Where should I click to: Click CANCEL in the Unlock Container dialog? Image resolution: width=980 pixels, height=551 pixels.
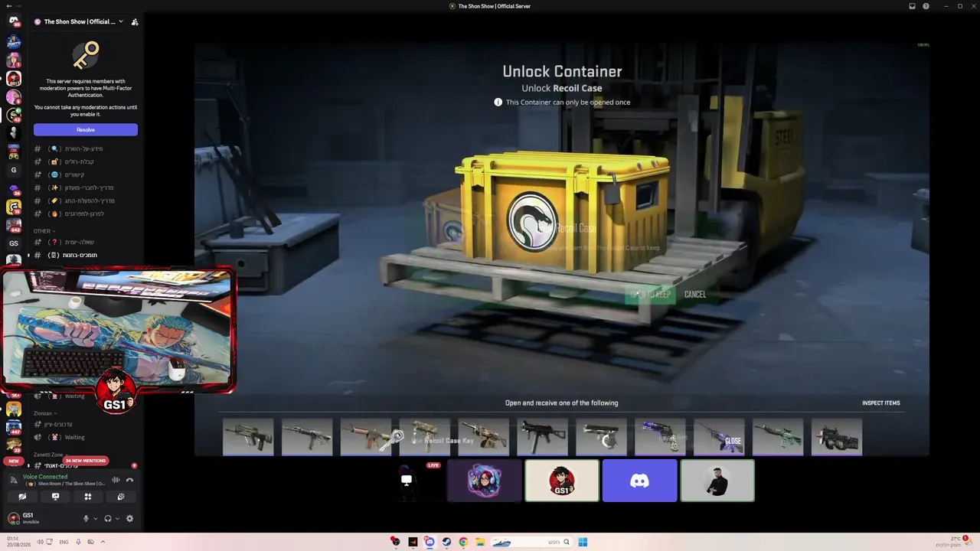(x=695, y=295)
